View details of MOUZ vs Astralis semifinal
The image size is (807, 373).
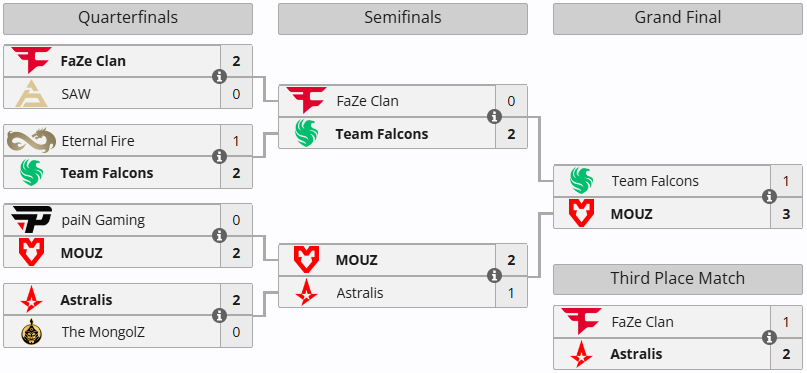coord(495,276)
